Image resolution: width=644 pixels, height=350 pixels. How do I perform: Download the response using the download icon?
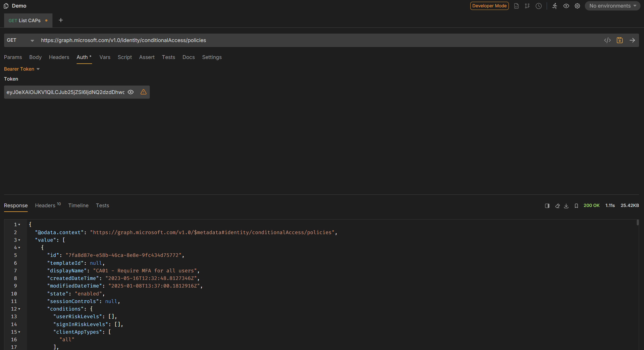pos(566,206)
